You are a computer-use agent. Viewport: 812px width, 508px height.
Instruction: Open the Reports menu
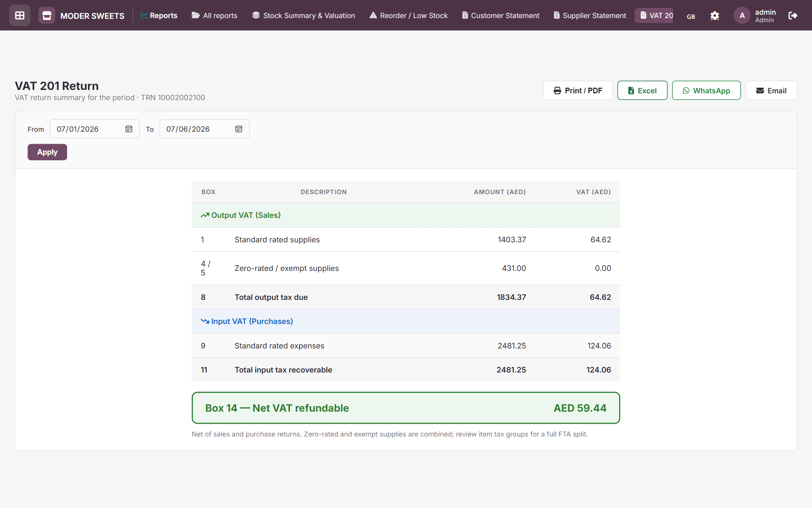click(x=159, y=15)
